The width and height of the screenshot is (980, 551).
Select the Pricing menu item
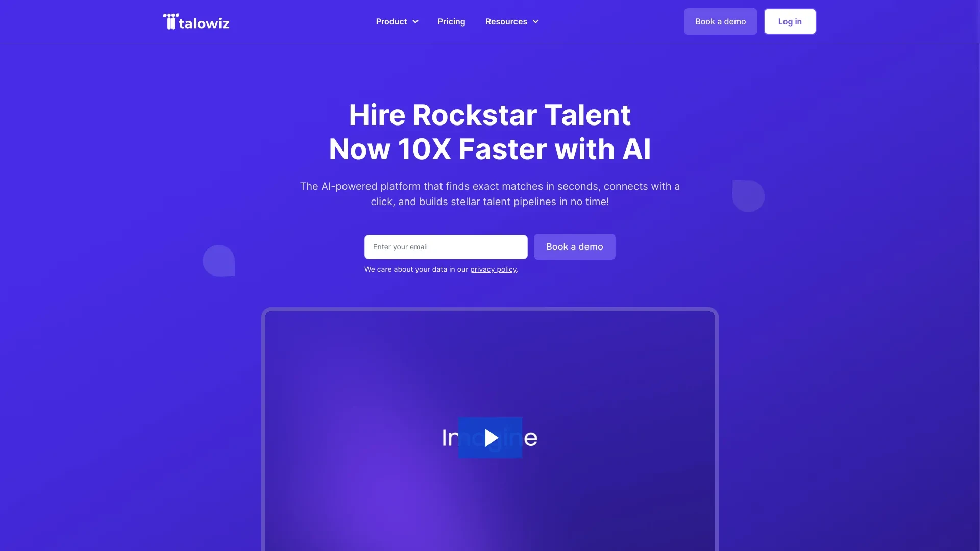(x=452, y=21)
